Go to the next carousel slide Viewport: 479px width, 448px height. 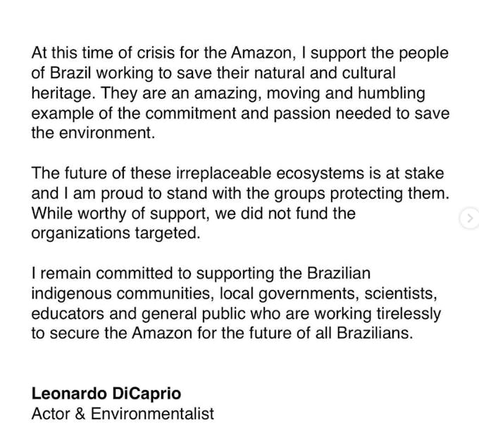[469, 218]
